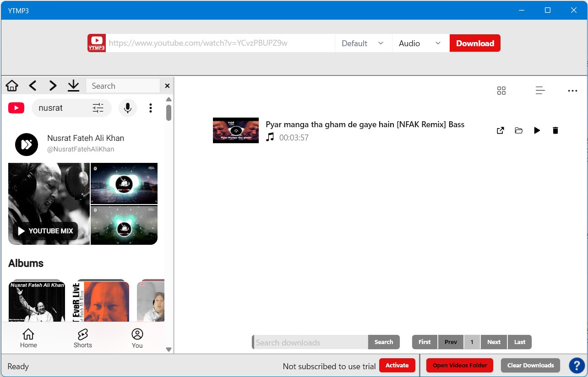Open the top-right mix thumbnail

click(124, 183)
